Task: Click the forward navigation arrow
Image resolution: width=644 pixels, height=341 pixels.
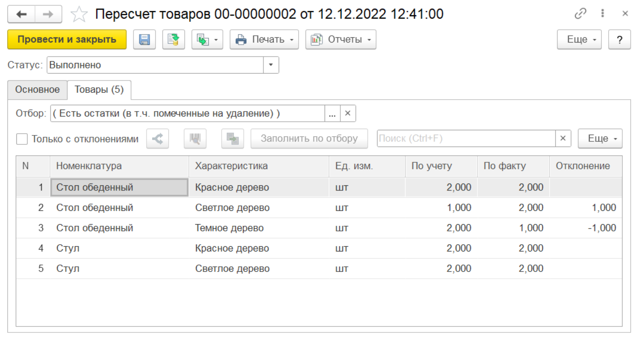Action: click(48, 15)
